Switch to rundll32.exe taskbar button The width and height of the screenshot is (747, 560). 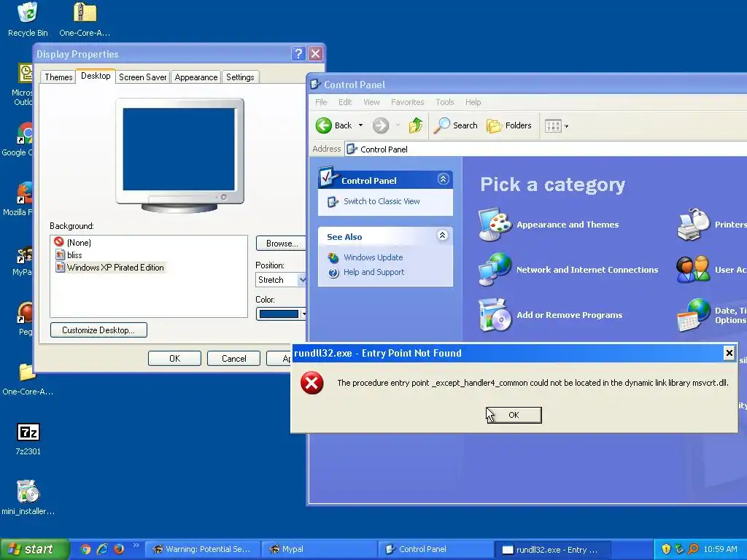pyautogui.click(x=553, y=550)
